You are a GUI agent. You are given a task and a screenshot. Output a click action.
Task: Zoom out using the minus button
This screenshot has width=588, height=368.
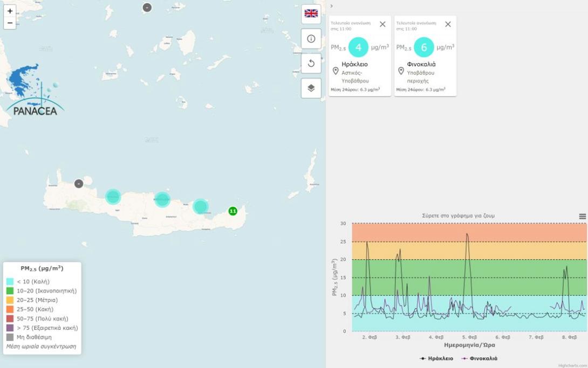(10, 23)
